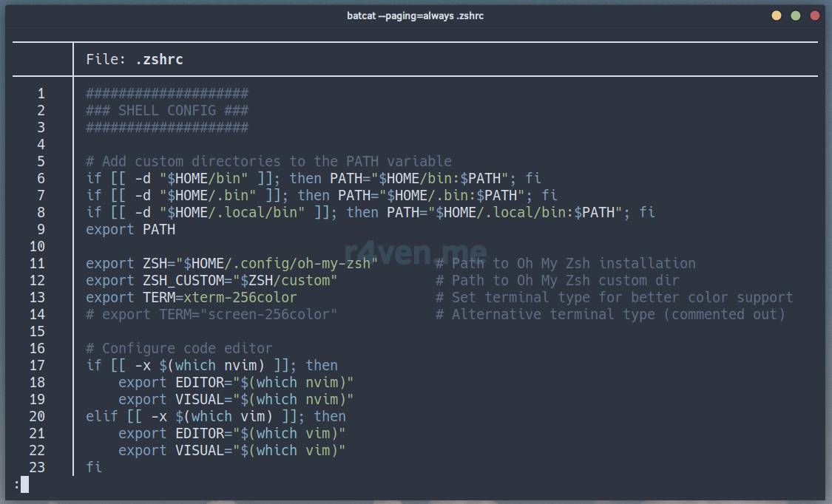
Task: Click the 'elif' keyword on line 20
Action: [102, 416]
